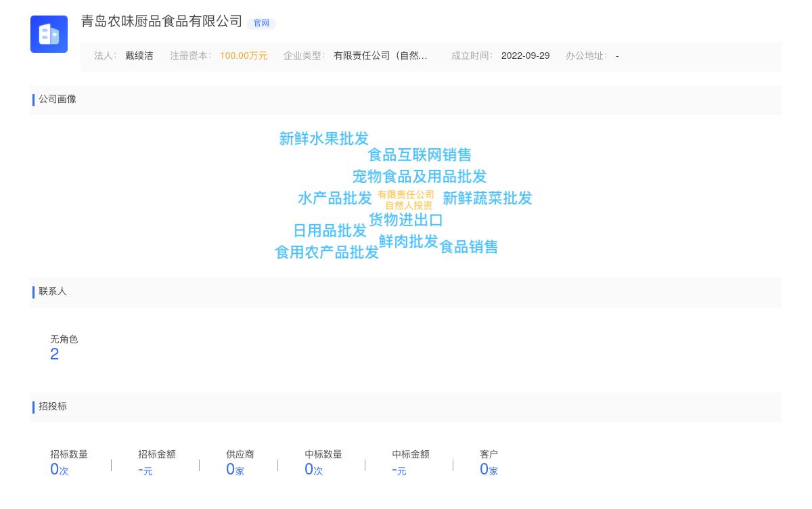Select word cloud tag 新鲜水果批发

click(x=323, y=139)
